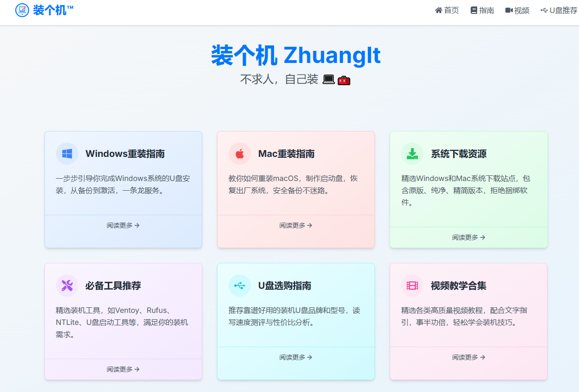This screenshot has width=579, height=392.
Task: Click 阅读更多 under 系统下载资源
Action: click(x=469, y=237)
